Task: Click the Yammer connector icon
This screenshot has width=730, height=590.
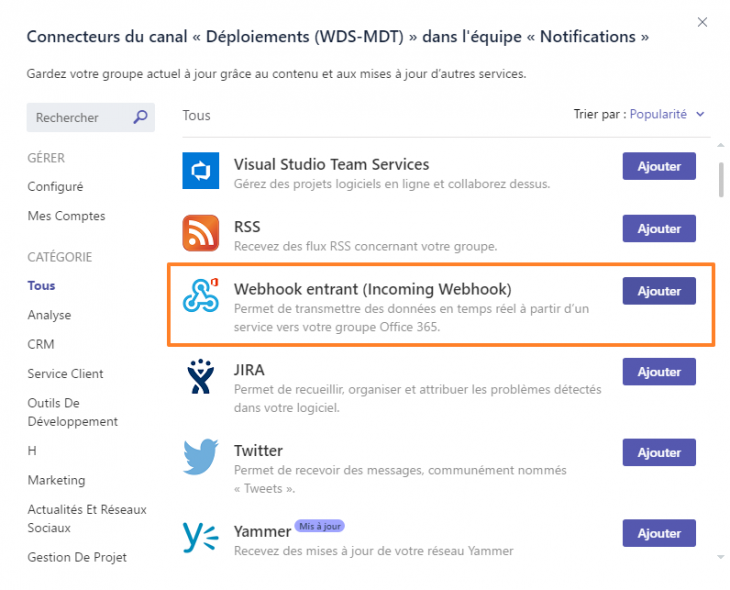Action: click(201, 537)
